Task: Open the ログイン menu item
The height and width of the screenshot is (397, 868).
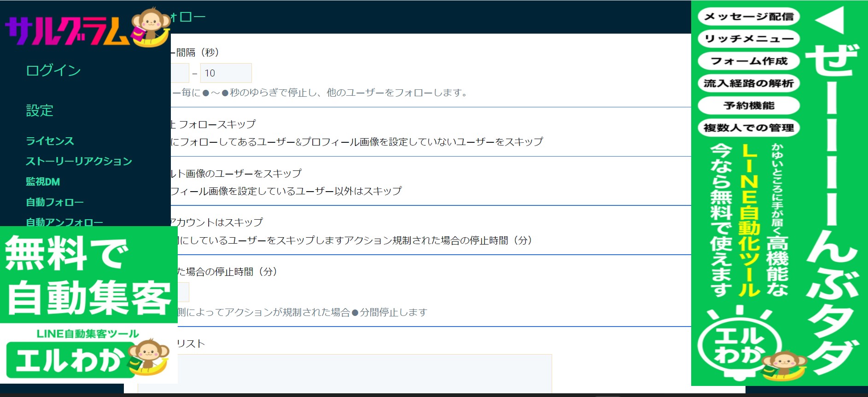Action: click(x=53, y=70)
